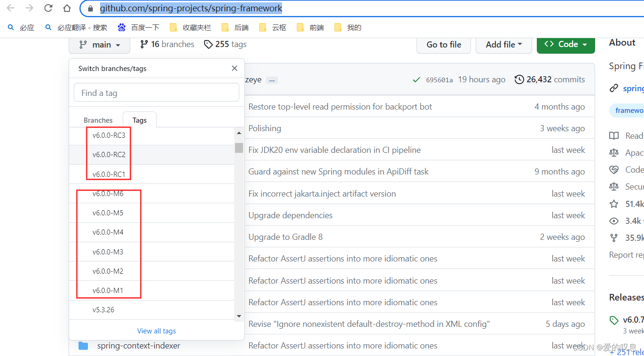Image resolution: width=644 pixels, height=356 pixels.
Task: Open the green Code dropdown
Action: [565, 45]
